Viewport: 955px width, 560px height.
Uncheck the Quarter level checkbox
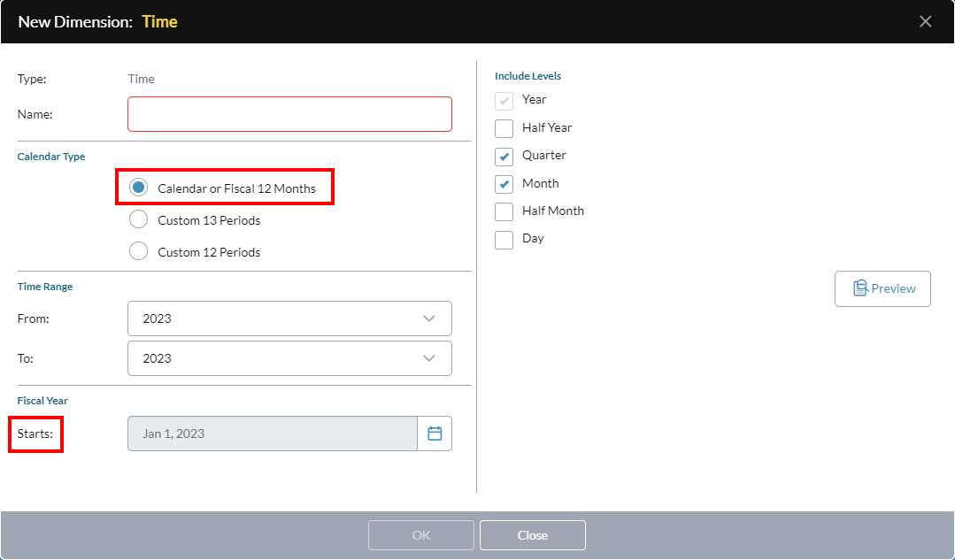pyautogui.click(x=504, y=157)
